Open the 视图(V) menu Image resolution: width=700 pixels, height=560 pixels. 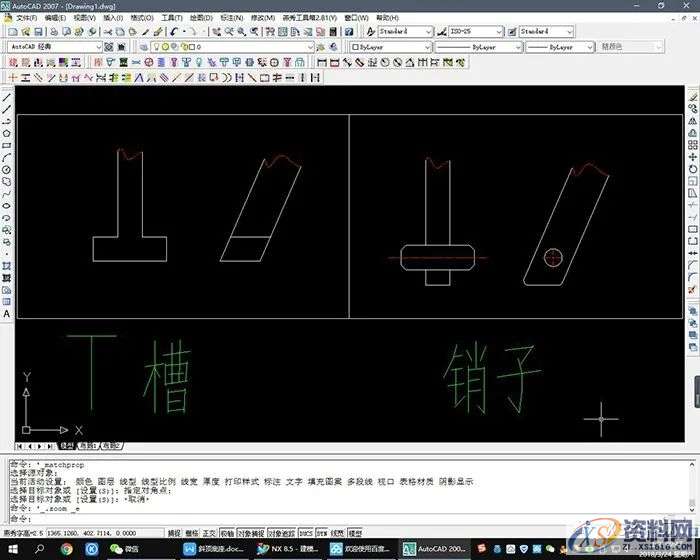pos(85,18)
